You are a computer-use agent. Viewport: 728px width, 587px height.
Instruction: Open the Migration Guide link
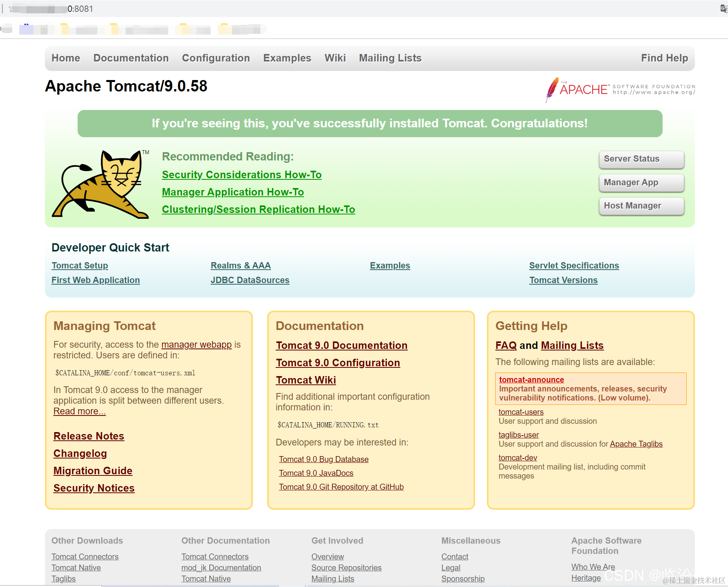tap(93, 471)
